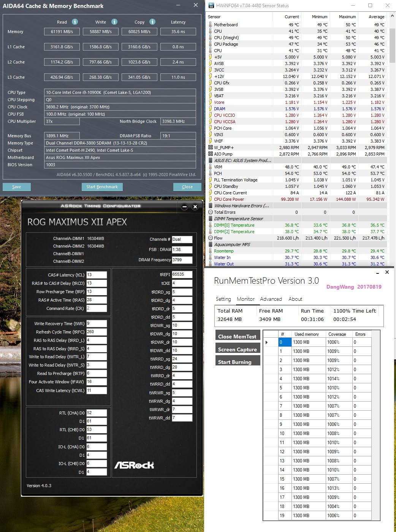Click the row selector arrow for row 0
This screenshot has width=396, height=532.
(x=266, y=342)
